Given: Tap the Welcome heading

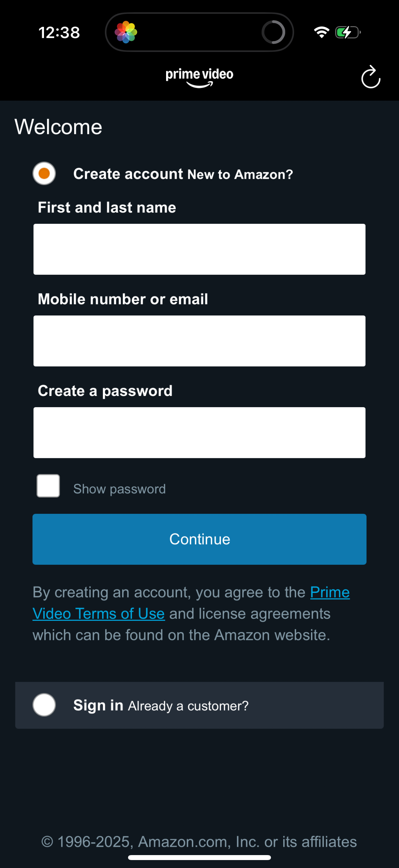Looking at the screenshot, I should (58, 127).
